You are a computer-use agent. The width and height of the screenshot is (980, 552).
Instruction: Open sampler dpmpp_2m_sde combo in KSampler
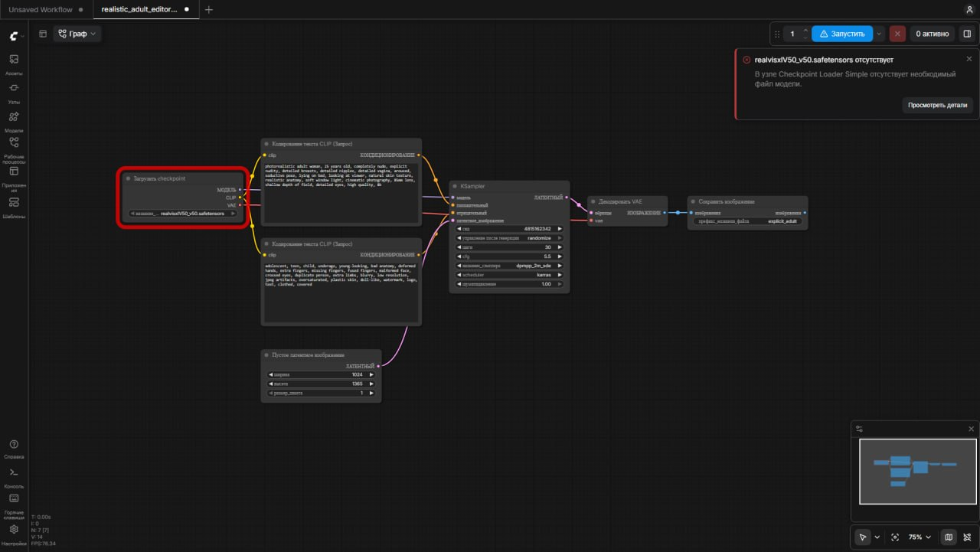509,266
